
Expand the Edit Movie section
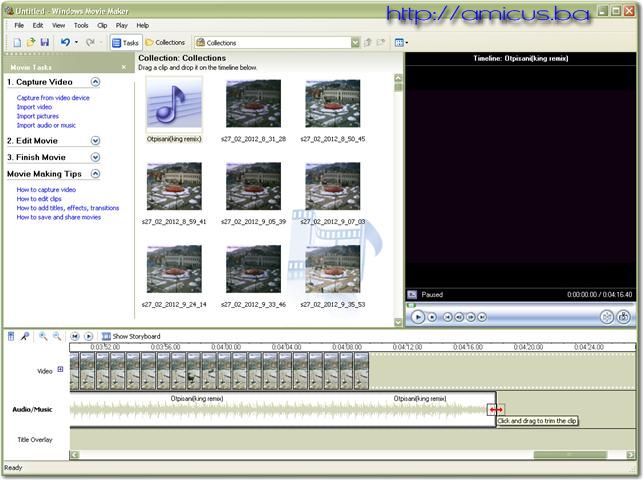95,141
